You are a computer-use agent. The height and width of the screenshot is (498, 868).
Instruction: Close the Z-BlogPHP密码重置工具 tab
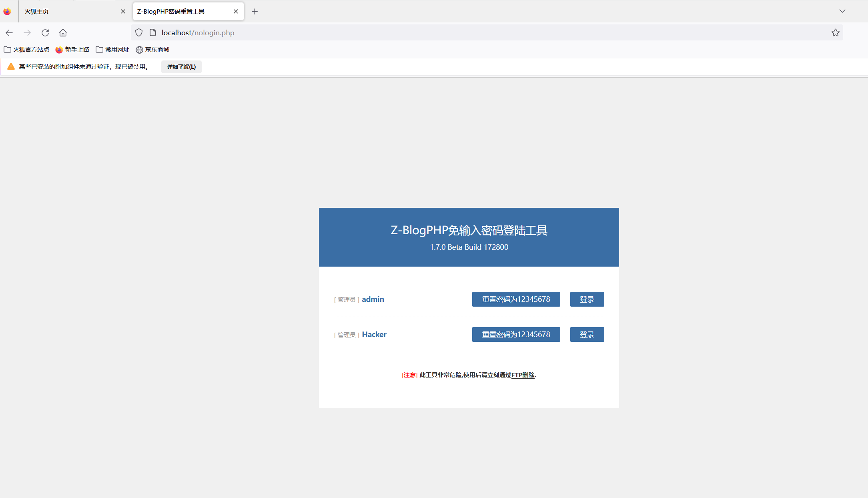pos(236,12)
